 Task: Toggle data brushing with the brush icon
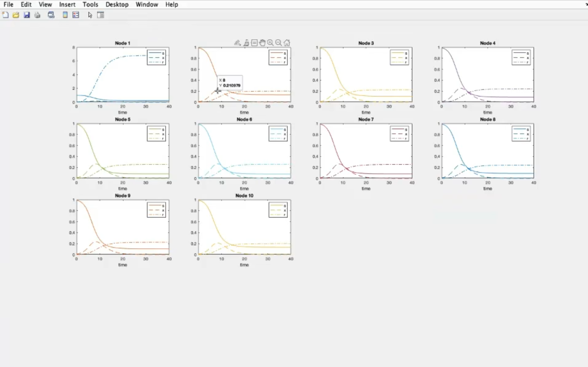click(x=246, y=43)
